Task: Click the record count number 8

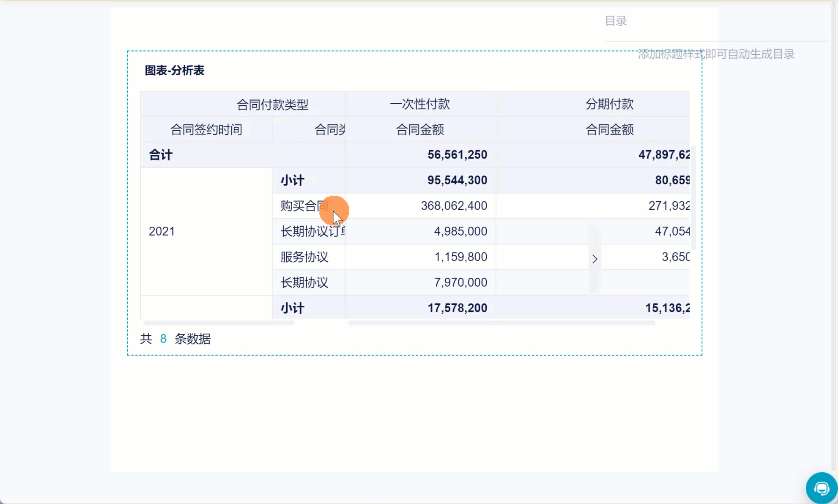Action: (x=163, y=339)
